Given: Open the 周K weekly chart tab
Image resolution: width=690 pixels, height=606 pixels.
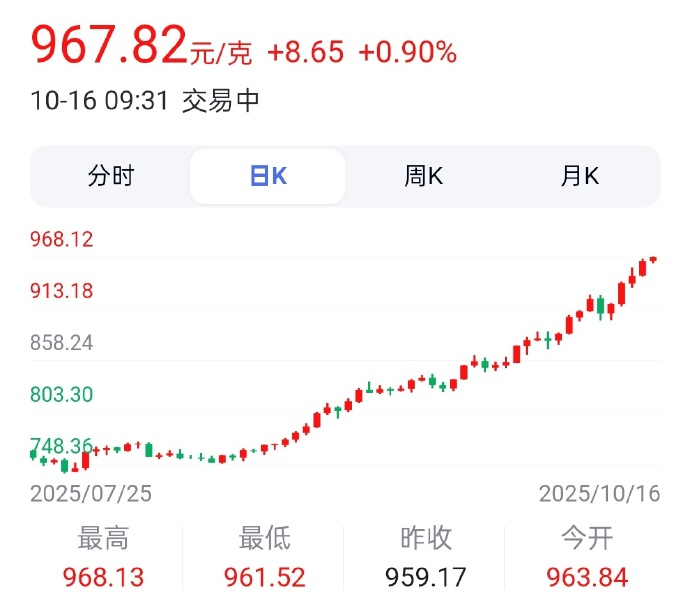Looking at the screenshot, I should click(424, 176).
